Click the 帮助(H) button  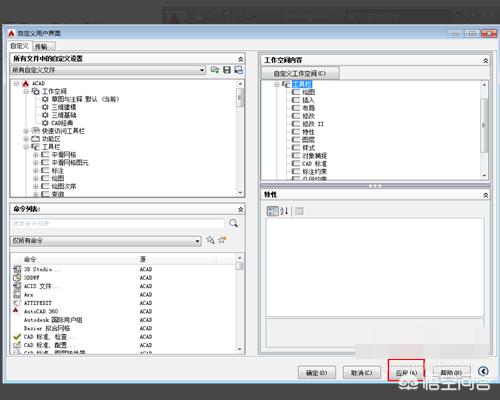pyautogui.click(x=451, y=372)
